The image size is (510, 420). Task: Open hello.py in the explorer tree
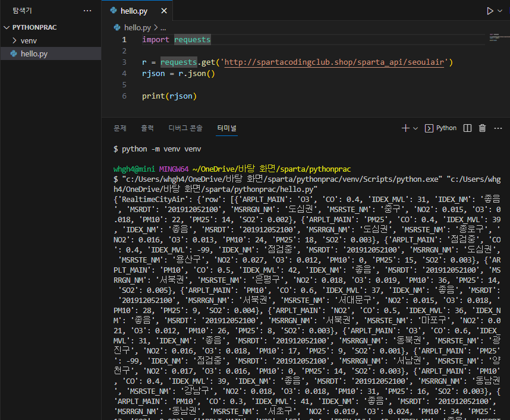click(34, 53)
